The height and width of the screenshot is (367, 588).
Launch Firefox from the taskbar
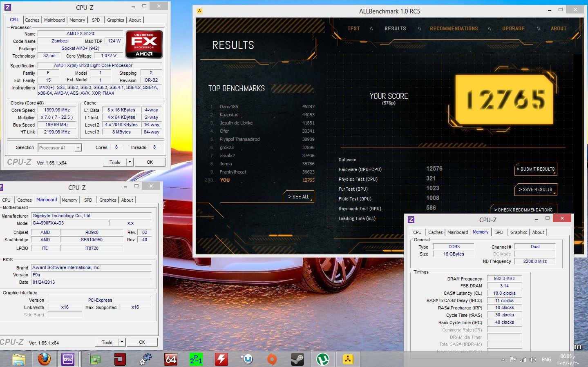click(44, 359)
